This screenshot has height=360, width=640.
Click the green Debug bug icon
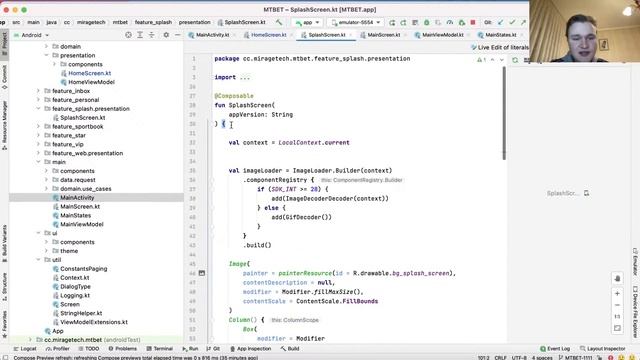tap(427, 22)
